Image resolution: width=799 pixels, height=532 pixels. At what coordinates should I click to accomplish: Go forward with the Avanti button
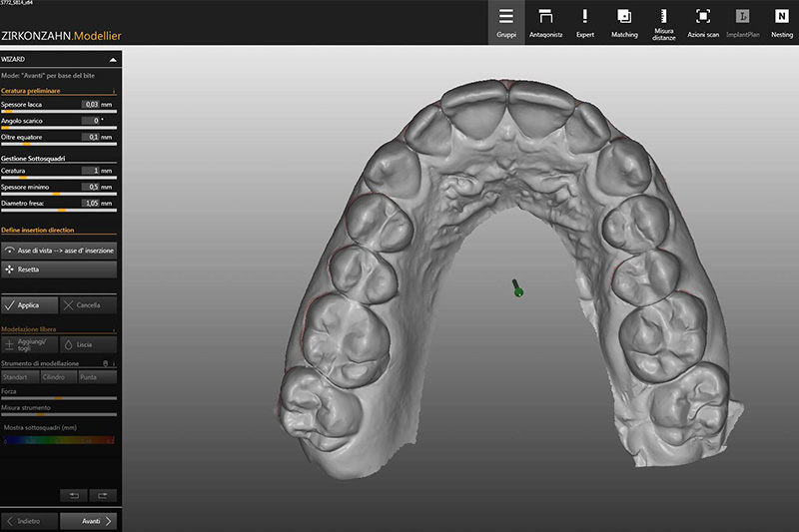click(88, 520)
